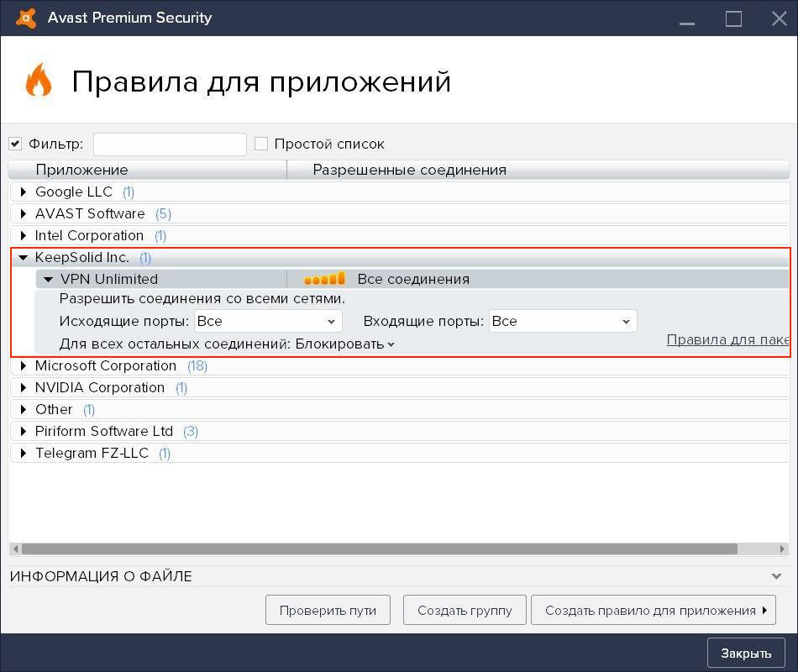Expand the Microsoft Corporation group
Viewport: 798px width, 672px height.
pyautogui.click(x=24, y=366)
